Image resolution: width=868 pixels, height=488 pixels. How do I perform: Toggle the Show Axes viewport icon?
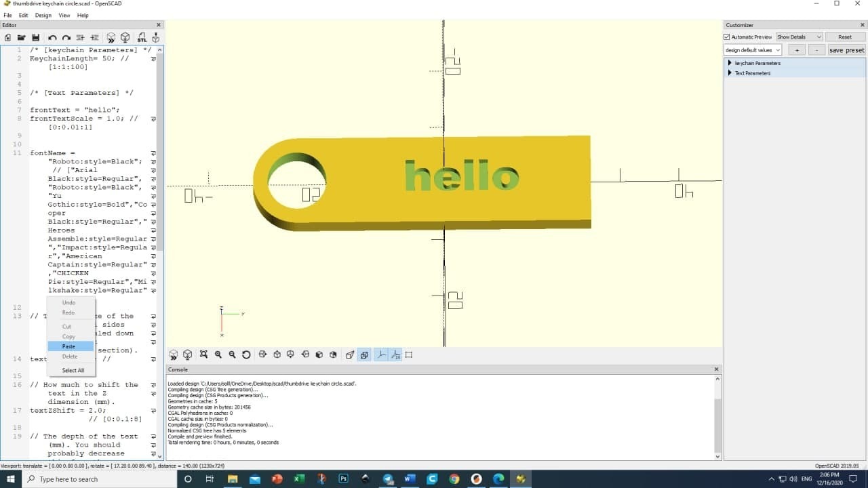[381, 354]
